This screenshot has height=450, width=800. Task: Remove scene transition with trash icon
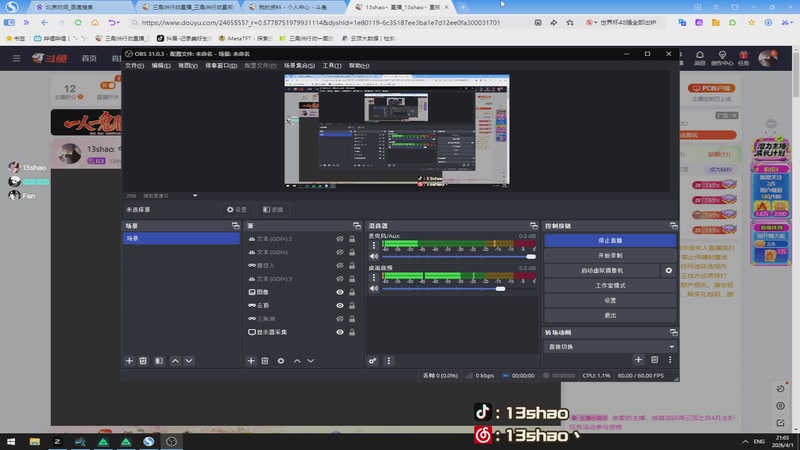[655, 360]
